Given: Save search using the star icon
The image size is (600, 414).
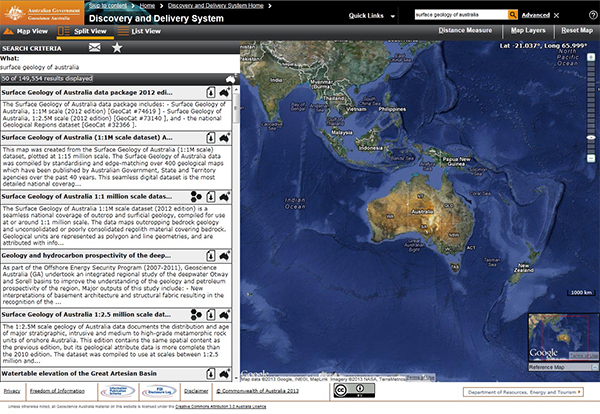Looking at the screenshot, I should (x=118, y=47).
